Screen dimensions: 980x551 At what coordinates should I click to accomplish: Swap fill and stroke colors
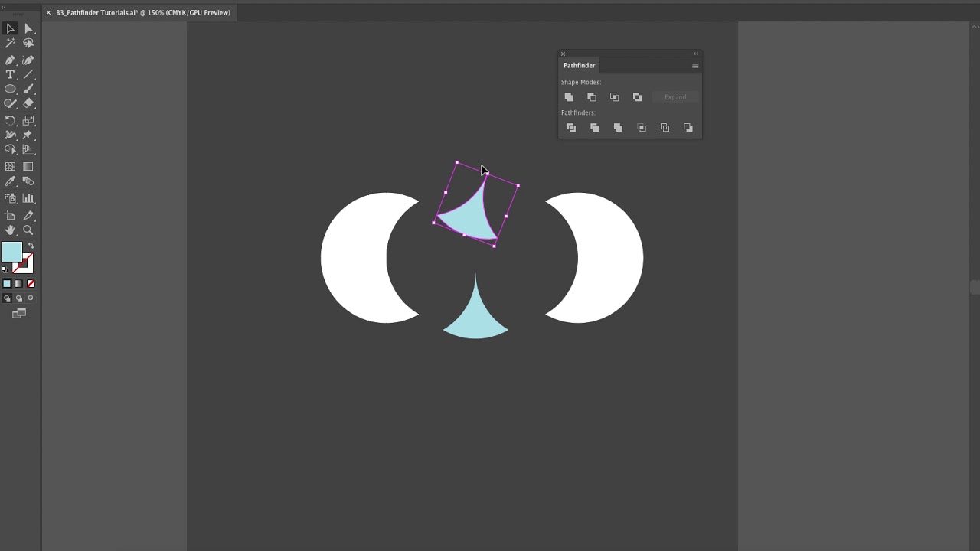(x=31, y=246)
